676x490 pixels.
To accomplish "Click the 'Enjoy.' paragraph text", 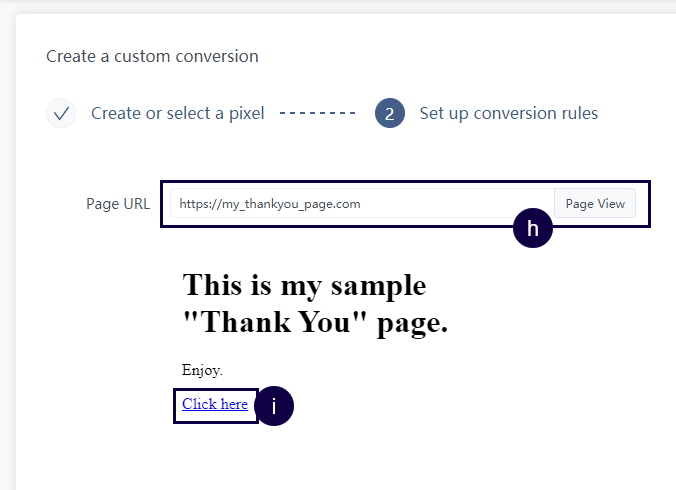I will click(x=202, y=371).
